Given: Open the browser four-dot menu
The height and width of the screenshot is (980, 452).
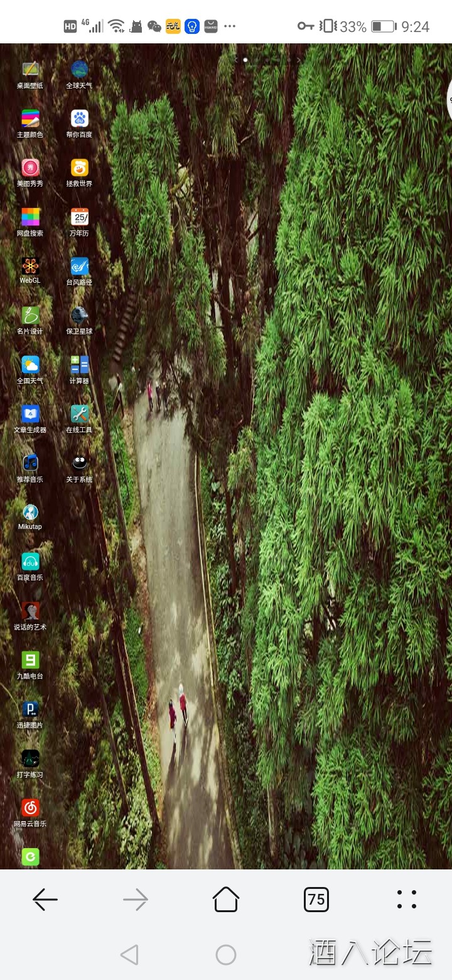Looking at the screenshot, I should [x=407, y=900].
